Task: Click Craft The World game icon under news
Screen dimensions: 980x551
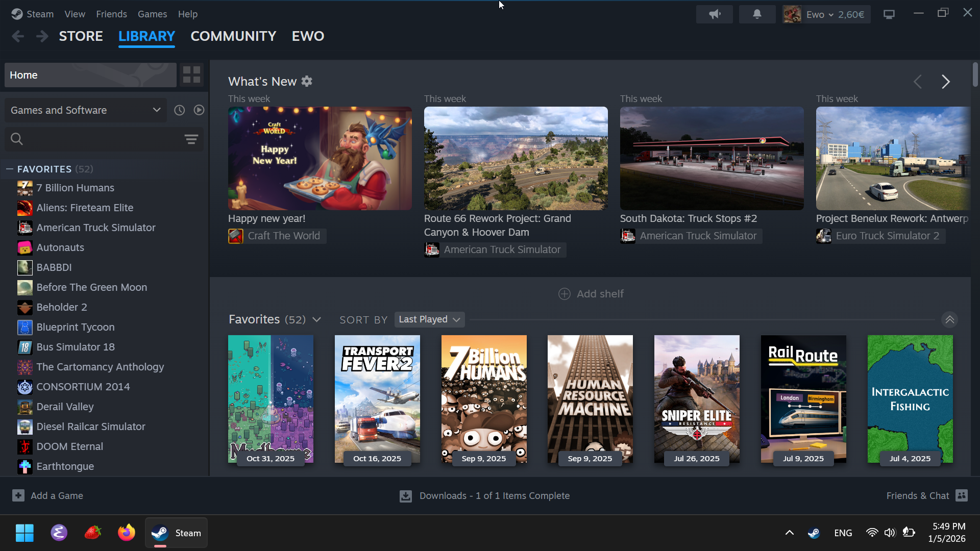Action: (x=236, y=236)
